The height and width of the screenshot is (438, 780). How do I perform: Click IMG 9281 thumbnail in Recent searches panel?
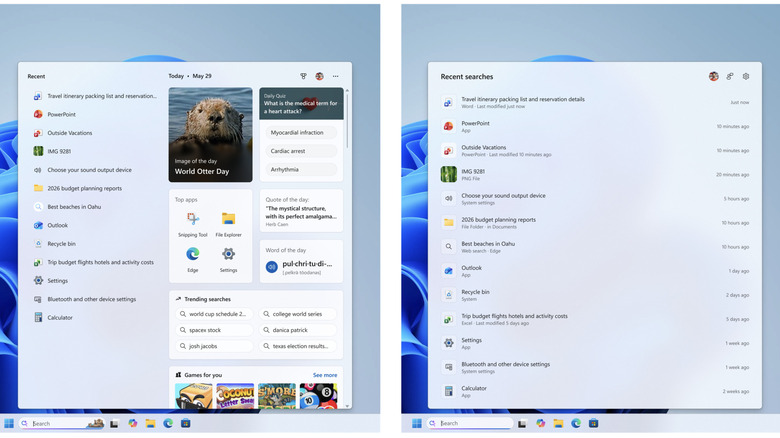(448, 174)
